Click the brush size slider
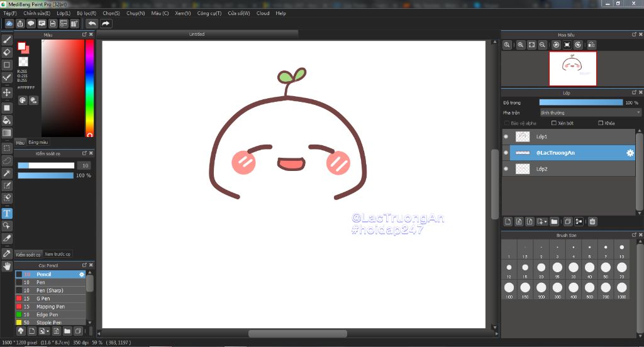The height and width of the screenshot is (347, 644). point(46,165)
